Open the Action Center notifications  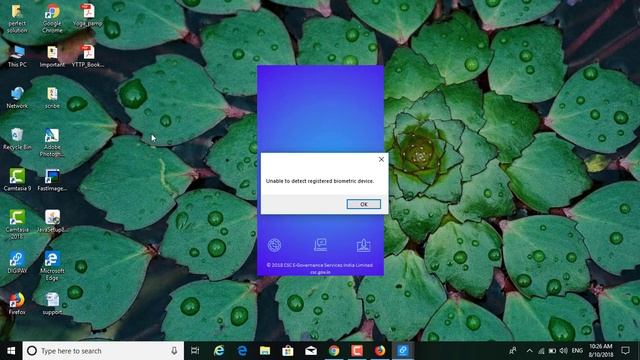coord(625,351)
